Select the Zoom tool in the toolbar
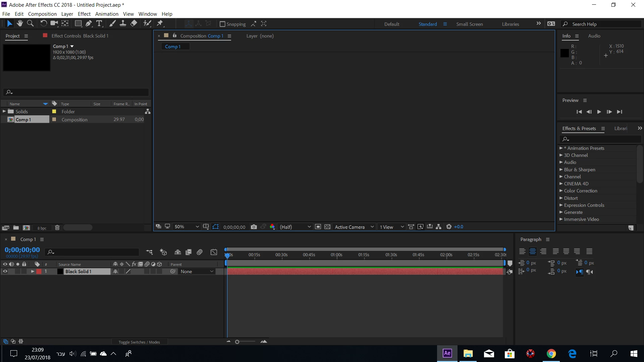644x362 pixels. (30, 23)
